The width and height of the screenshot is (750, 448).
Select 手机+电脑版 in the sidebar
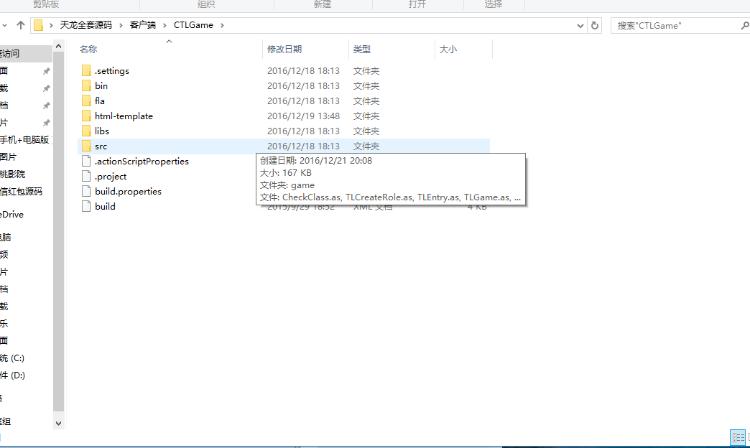[x=24, y=140]
